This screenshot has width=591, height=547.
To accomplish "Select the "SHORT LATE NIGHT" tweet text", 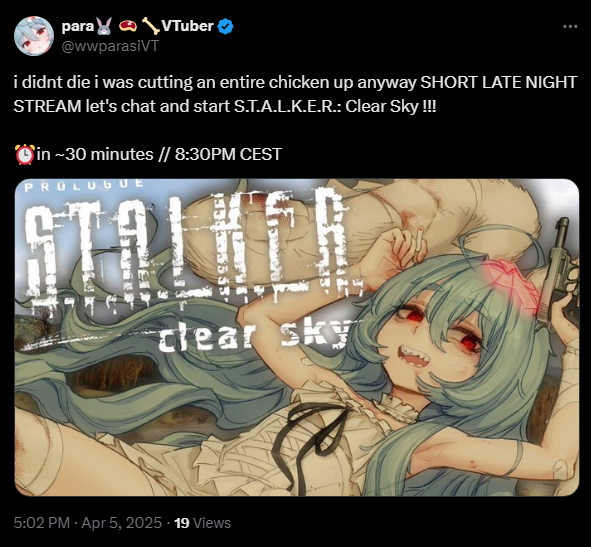I will point(498,82).
